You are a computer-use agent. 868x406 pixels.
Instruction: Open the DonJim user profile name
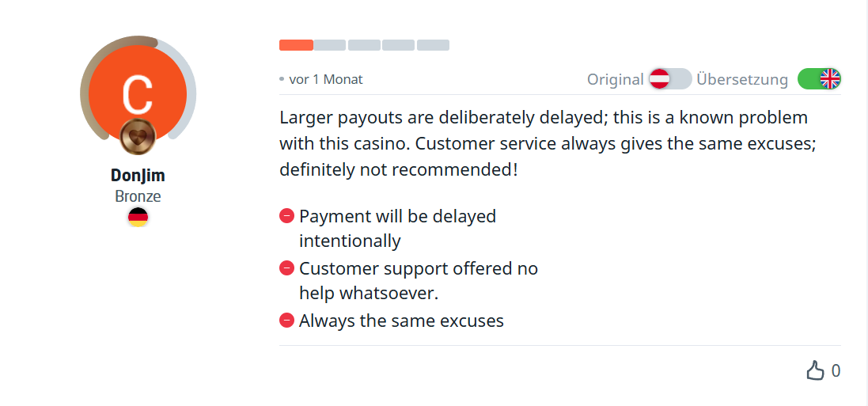point(138,176)
